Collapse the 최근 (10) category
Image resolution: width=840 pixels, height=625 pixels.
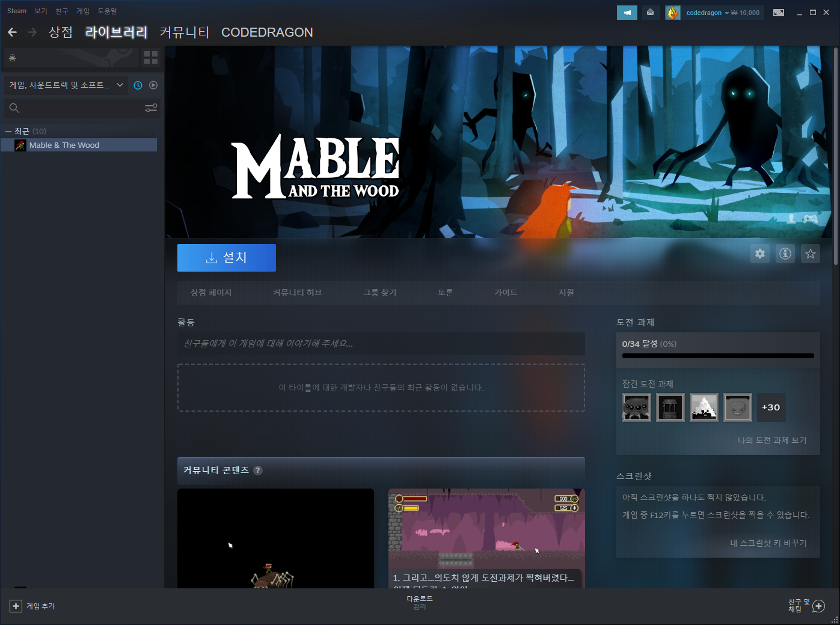pyautogui.click(x=8, y=131)
